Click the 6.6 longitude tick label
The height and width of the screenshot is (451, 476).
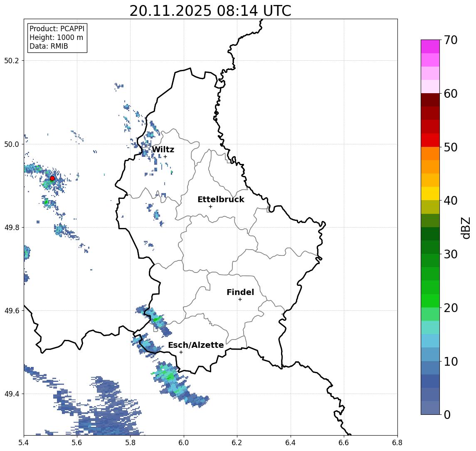(344, 443)
